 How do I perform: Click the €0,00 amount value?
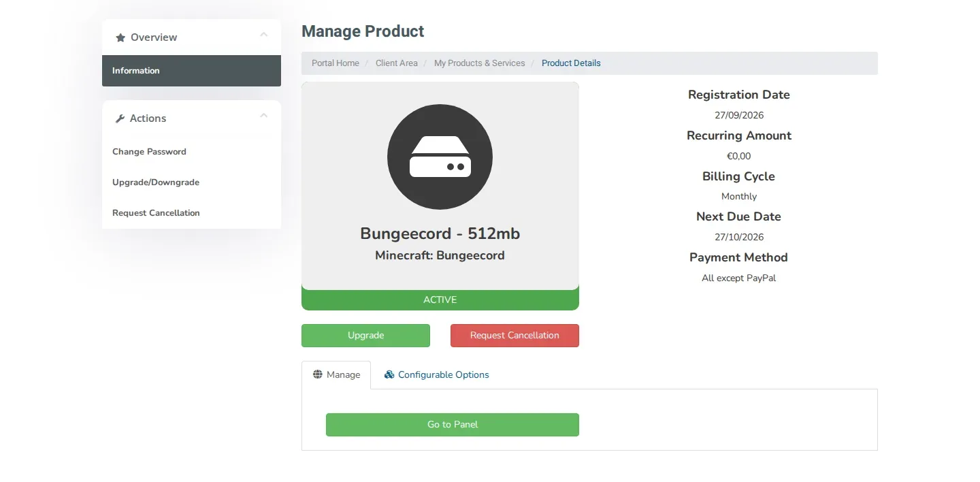pyautogui.click(x=739, y=156)
